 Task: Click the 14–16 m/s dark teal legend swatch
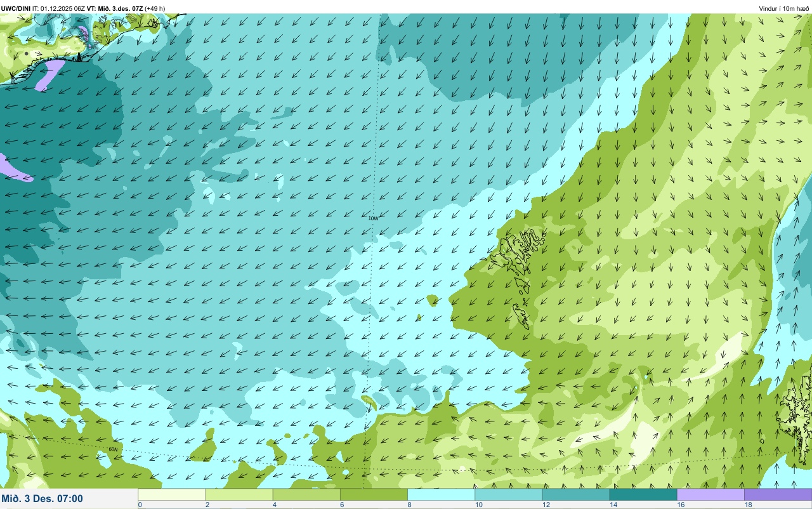click(643, 494)
